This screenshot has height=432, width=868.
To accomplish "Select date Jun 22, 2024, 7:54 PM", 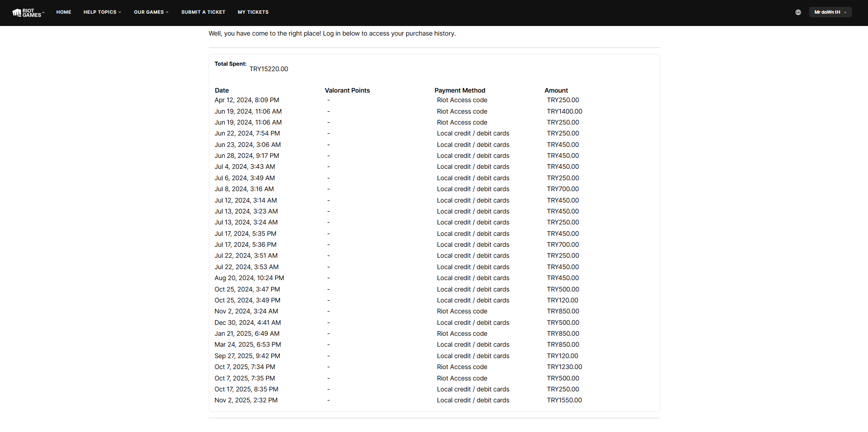I will pos(247,133).
